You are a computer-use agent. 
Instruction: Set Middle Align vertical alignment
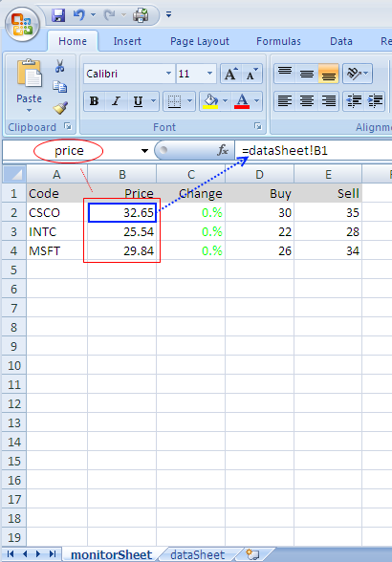[307, 74]
